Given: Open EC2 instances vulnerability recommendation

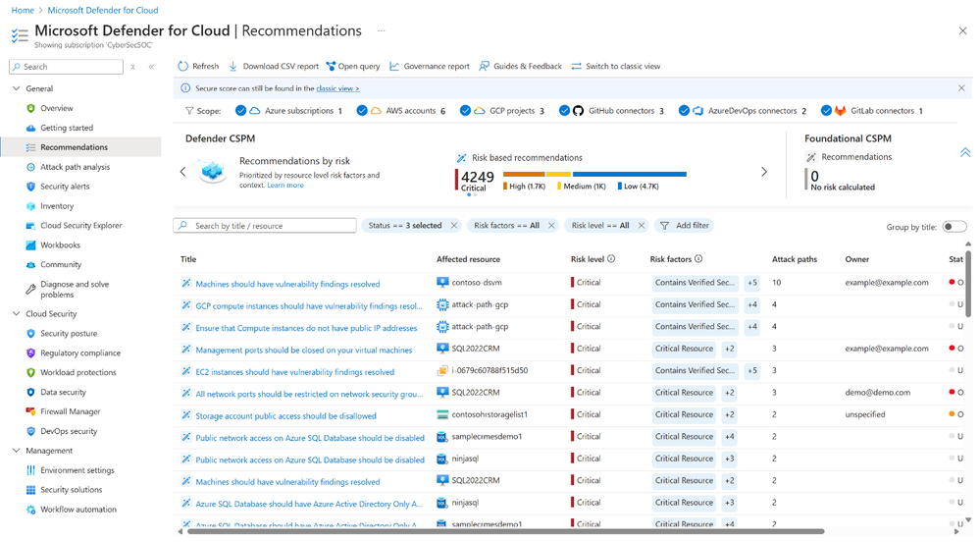Looking at the screenshot, I should point(294,372).
